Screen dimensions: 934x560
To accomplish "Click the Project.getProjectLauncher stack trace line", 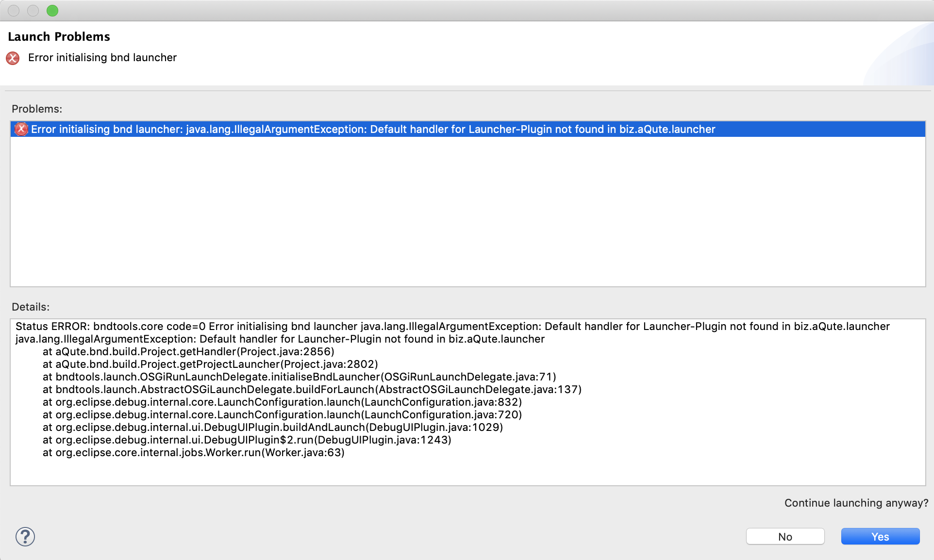I will pyautogui.click(x=210, y=364).
